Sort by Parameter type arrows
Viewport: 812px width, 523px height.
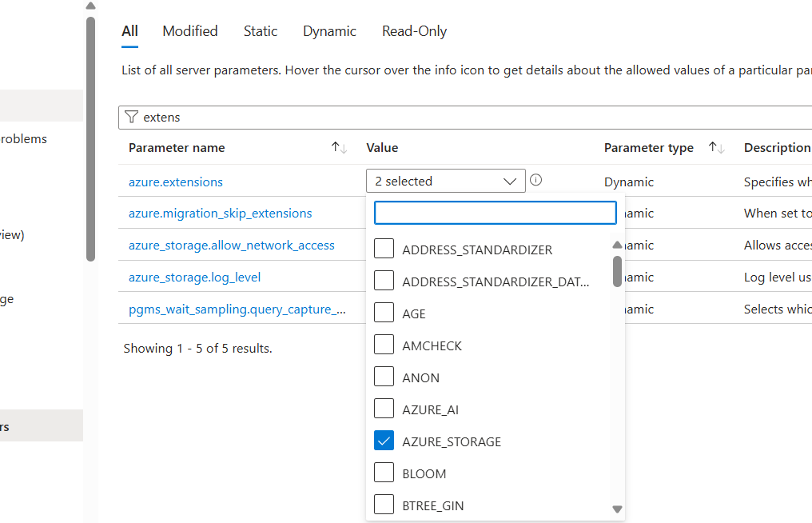(717, 148)
